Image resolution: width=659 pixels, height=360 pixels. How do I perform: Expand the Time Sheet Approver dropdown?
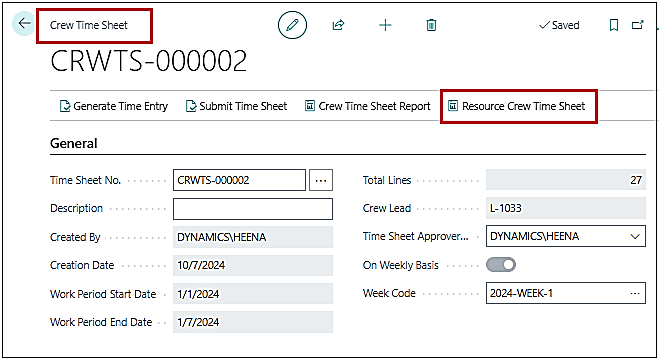635,236
